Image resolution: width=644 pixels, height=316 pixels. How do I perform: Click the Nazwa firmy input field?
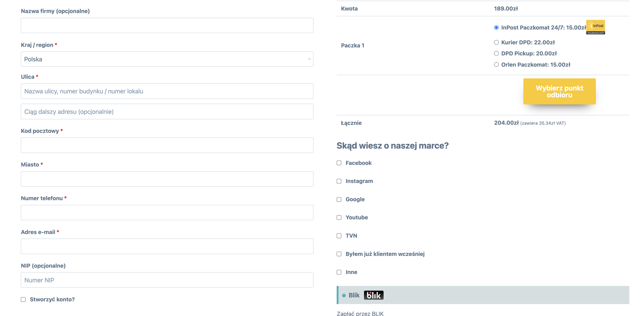tap(167, 25)
